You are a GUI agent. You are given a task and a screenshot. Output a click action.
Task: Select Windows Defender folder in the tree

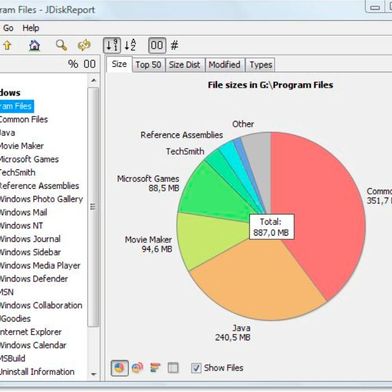pos(34,279)
